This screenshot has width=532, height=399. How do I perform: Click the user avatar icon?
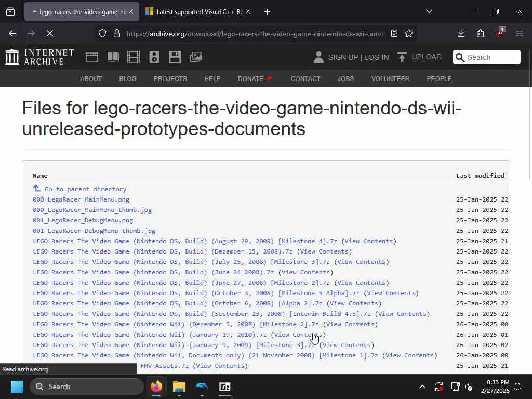318,57
